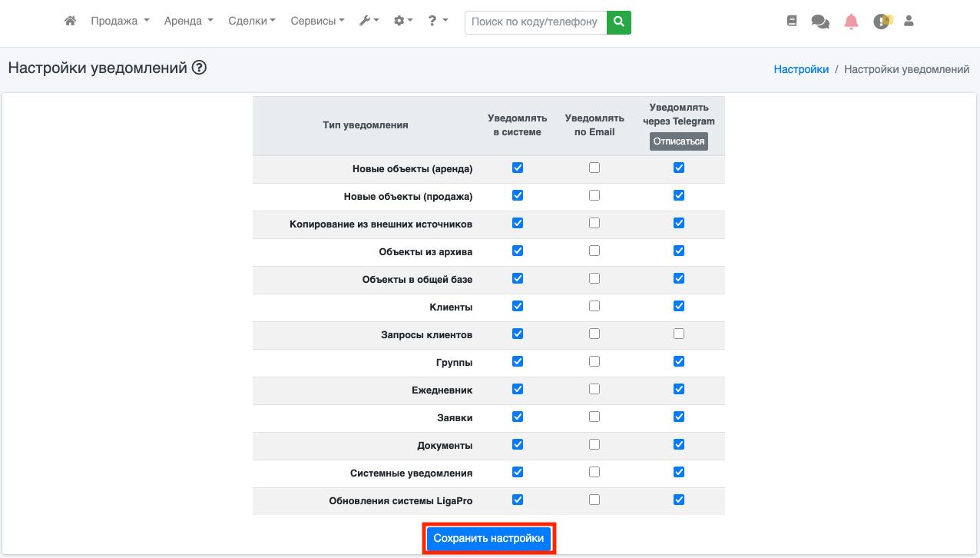Follow the Настройки breadcrumb link
The image size is (980, 558).
click(x=801, y=69)
